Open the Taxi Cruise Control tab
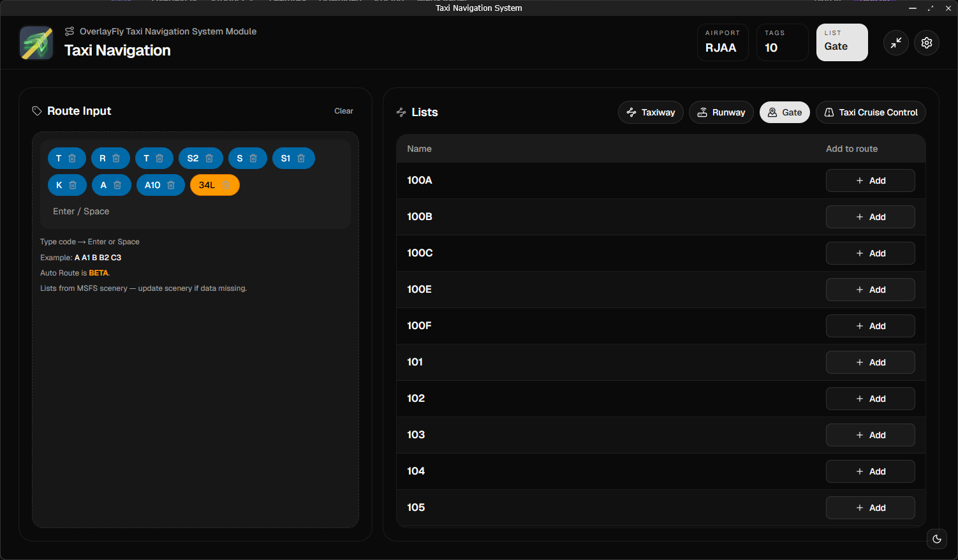The image size is (958, 560). [871, 112]
